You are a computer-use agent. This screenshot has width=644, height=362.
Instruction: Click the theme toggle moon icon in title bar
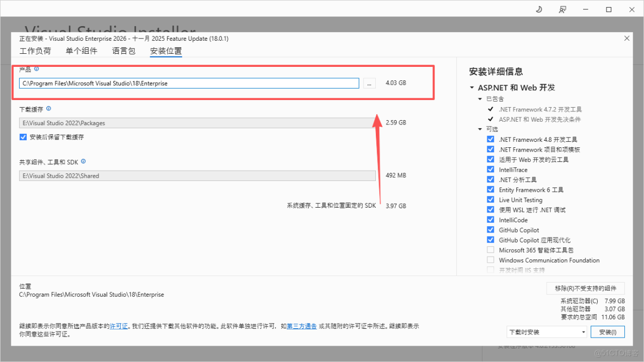point(538,9)
